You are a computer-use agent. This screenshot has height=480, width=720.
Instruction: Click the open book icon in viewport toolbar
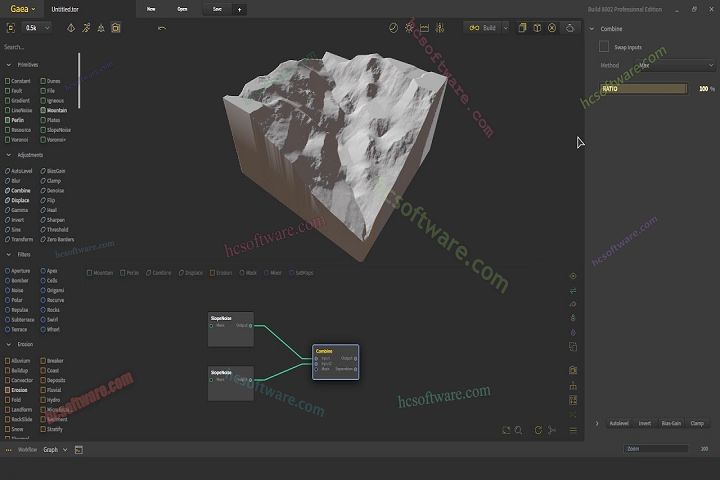coord(535,28)
